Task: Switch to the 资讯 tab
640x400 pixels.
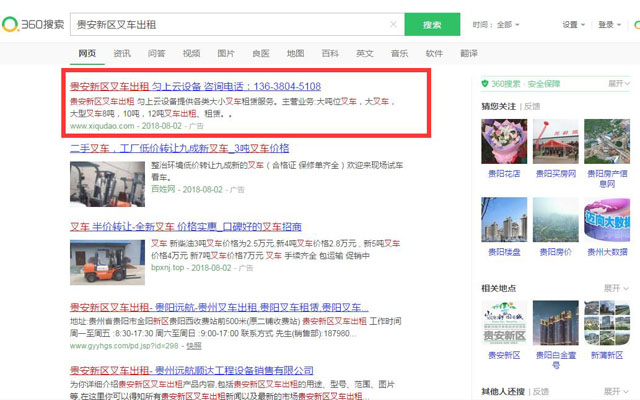Action: click(x=122, y=53)
